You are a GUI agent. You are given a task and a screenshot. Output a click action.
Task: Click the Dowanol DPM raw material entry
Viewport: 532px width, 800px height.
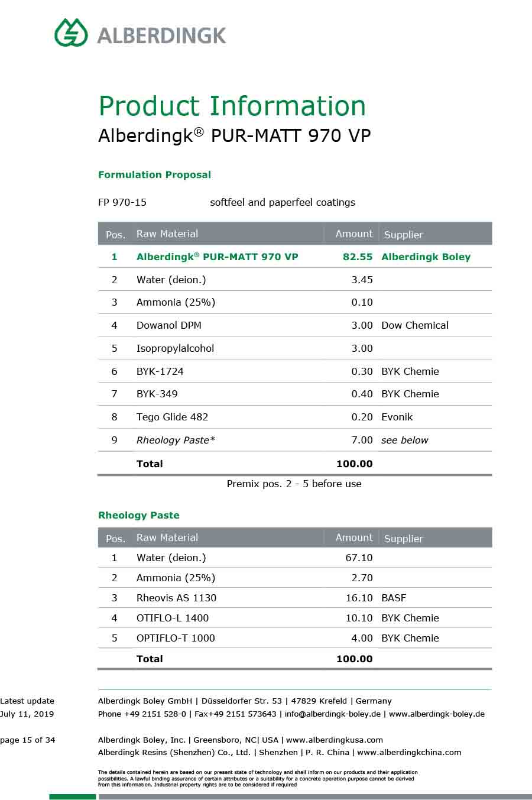[168, 325]
